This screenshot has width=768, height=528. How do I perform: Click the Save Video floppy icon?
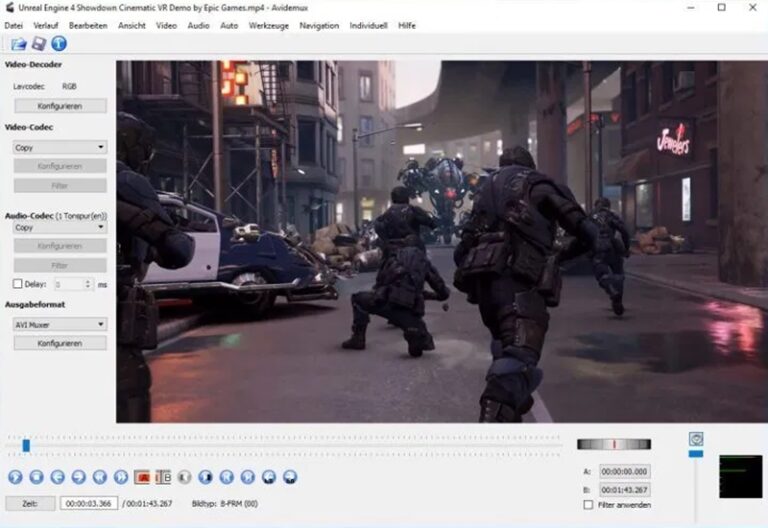(x=38, y=43)
